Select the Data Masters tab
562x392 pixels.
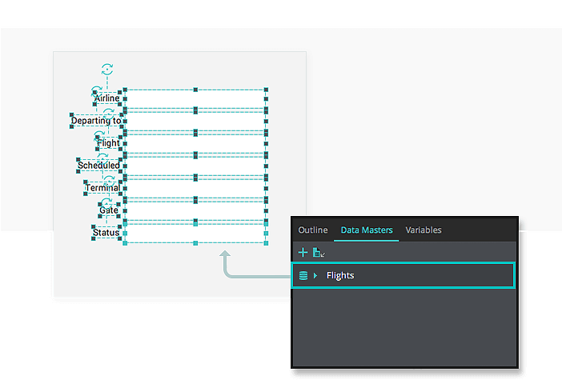[367, 230]
